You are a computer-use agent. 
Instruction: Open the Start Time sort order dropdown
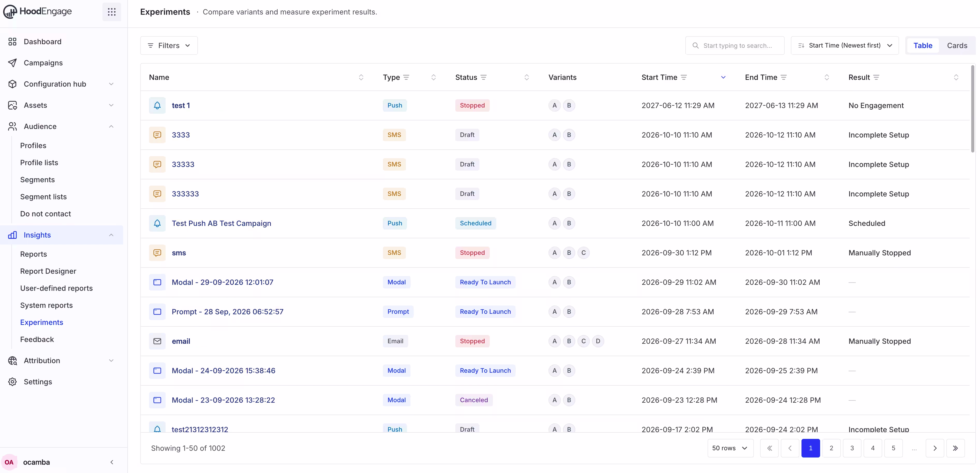click(845, 46)
